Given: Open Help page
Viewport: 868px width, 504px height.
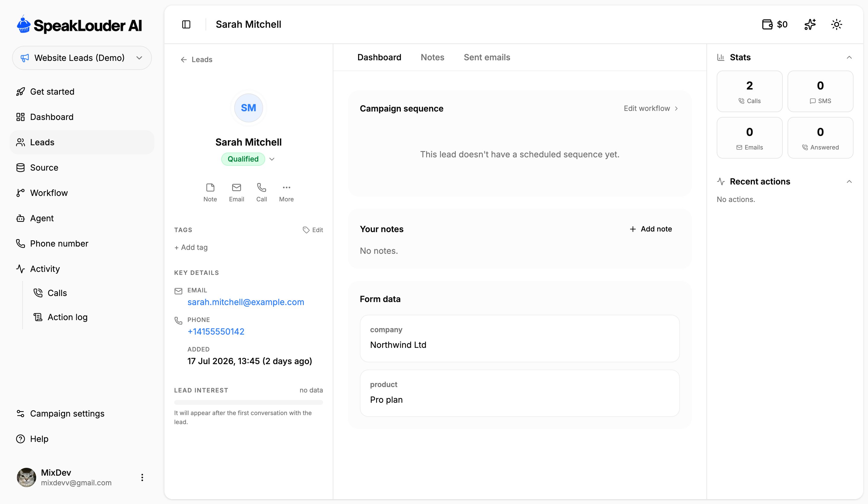Looking at the screenshot, I should click(x=82, y=439).
